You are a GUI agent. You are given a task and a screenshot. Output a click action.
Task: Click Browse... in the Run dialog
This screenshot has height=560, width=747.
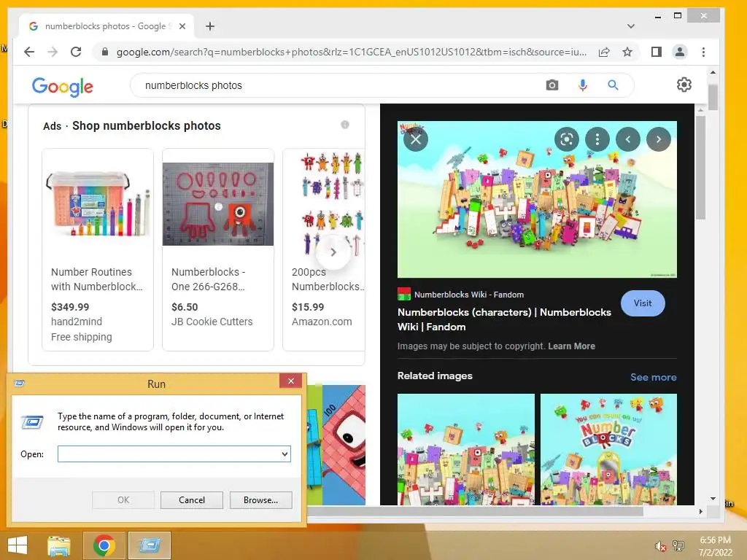tap(260, 500)
